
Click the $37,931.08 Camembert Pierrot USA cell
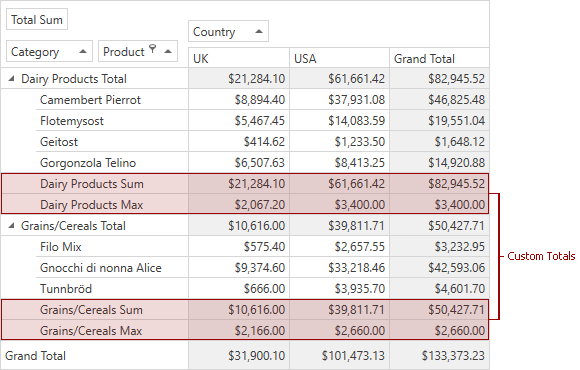(339, 100)
